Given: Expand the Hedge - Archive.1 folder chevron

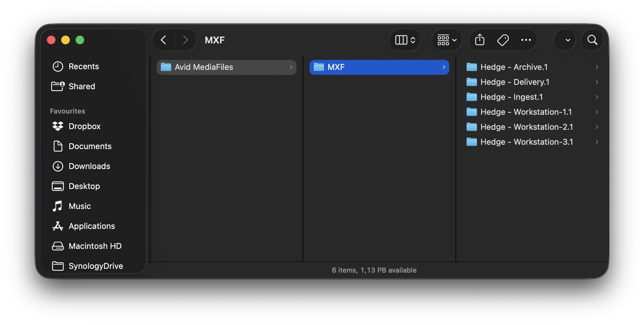Looking at the screenshot, I should (x=597, y=67).
